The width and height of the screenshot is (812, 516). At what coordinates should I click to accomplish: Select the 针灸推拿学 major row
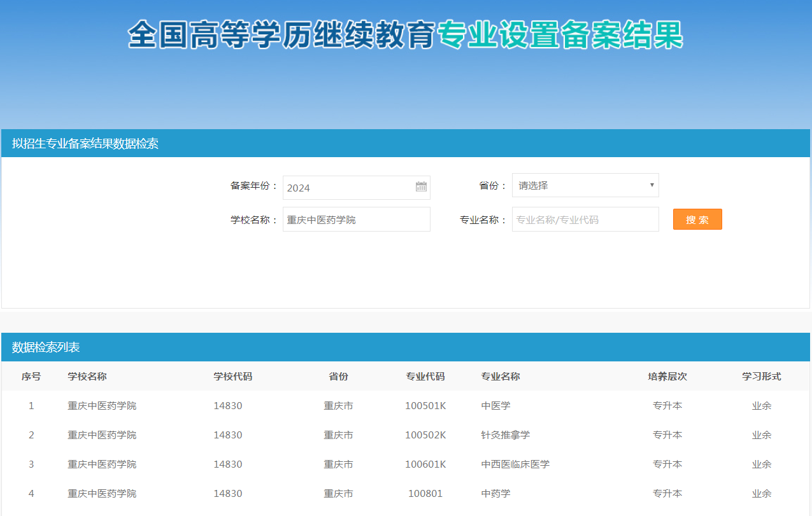click(x=505, y=435)
